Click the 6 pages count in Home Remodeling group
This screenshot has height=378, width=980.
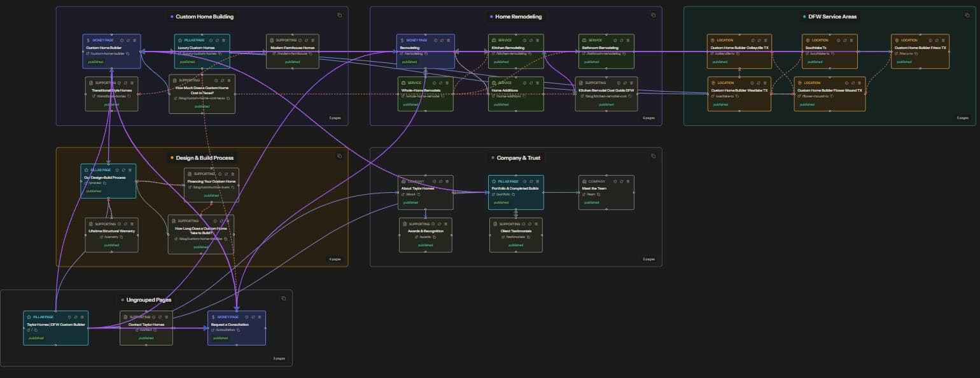click(x=648, y=118)
